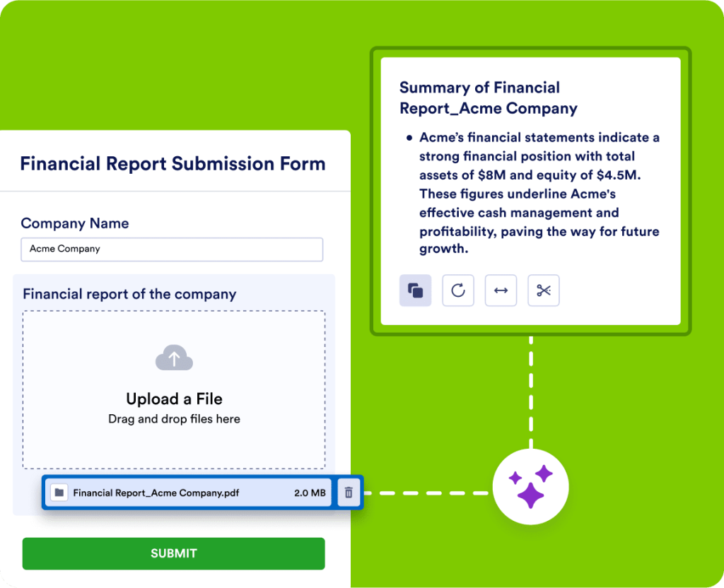Viewport: 724px width, 588px height.
Task: Click the purple AI sparkle button
Action: pyautogui.click(x=530, y=486)
